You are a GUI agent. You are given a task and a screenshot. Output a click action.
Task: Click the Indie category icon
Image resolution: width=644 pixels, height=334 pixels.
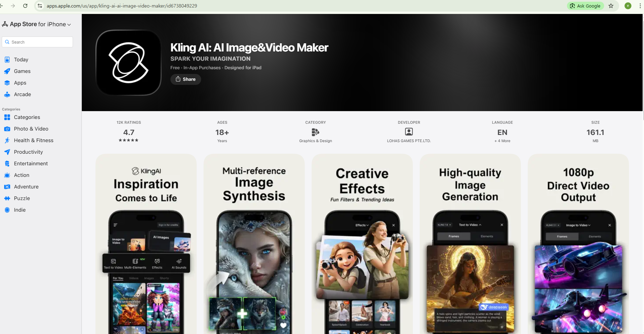(7, 210)
